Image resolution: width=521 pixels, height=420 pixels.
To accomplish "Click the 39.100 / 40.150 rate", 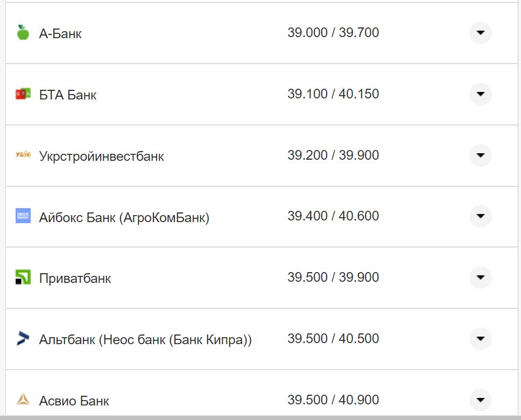I will [x=333, y=94].
